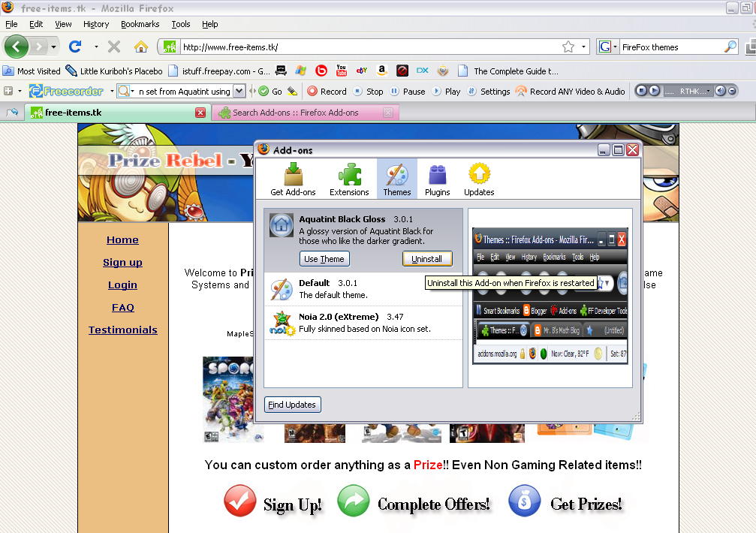Stop playback using the Freecorder Stop icon
The width and height of the screenshot is (756, 533).
coord(358,91)
